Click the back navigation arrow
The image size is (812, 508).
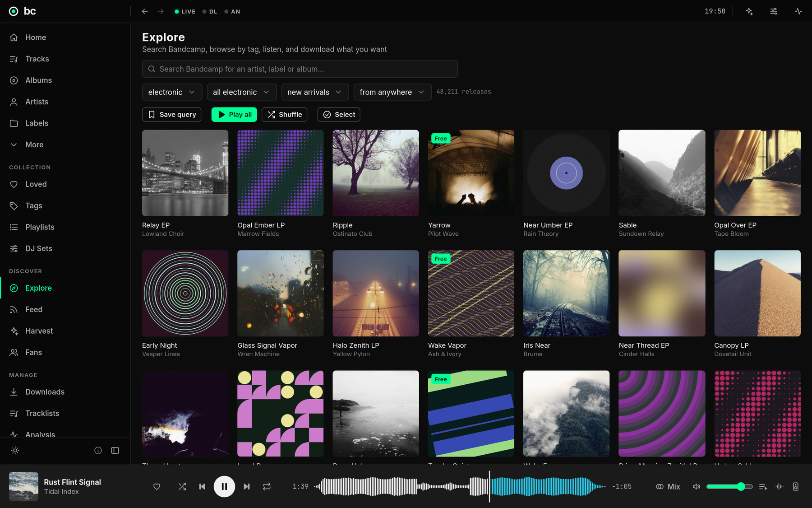(x=145, y=11)
